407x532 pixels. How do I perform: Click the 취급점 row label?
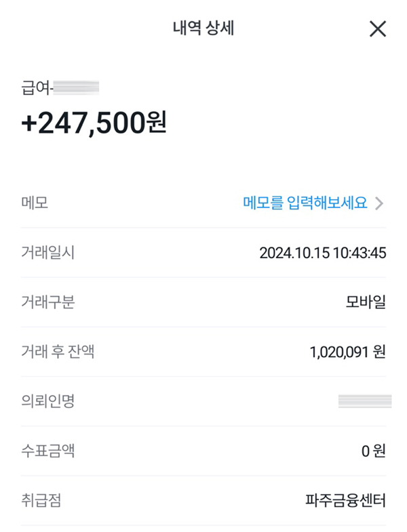pyautogui.click(x=41, y=501)
